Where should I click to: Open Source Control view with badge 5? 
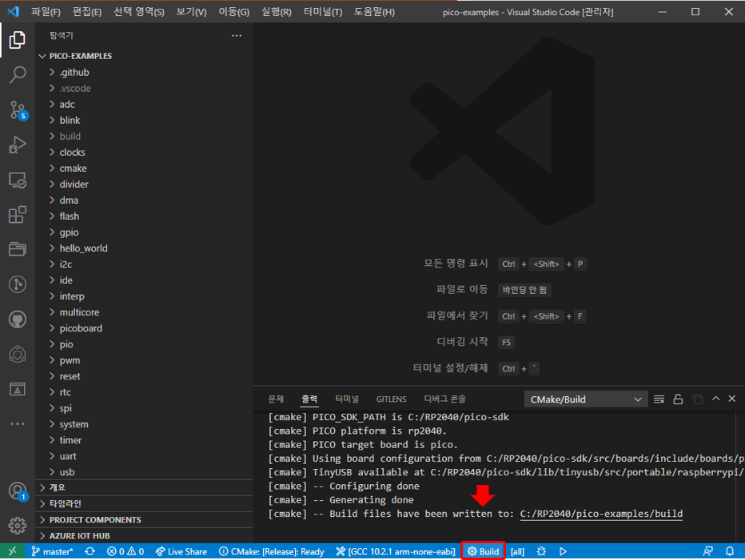[x=18, y=110]
